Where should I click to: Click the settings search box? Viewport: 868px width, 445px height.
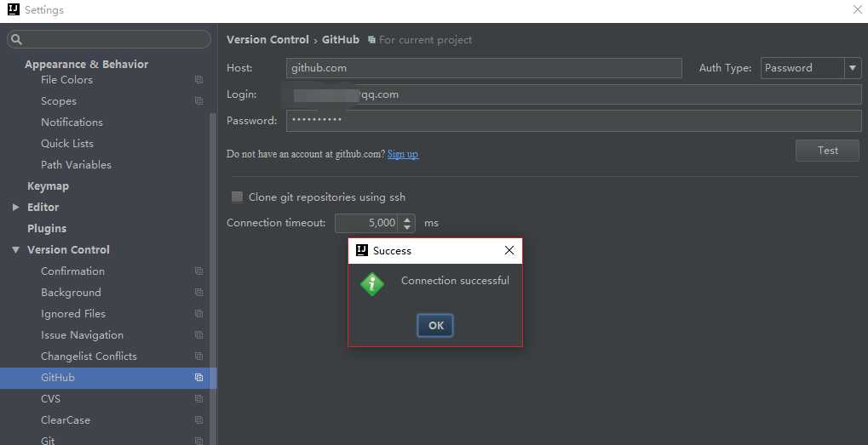point(109,39)
